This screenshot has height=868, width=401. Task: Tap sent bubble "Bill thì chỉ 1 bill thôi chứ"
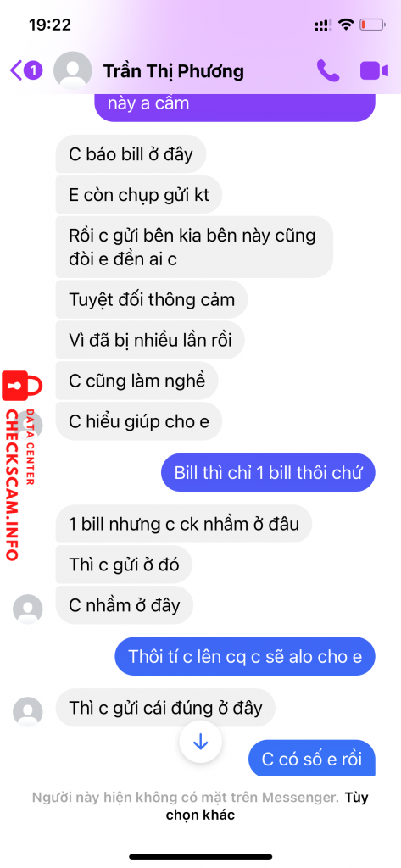268,473
